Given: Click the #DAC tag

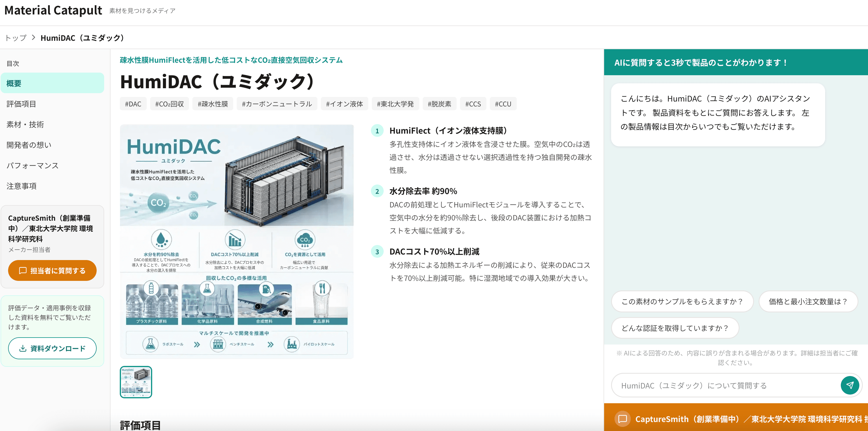Looking at the screenshot, I should (x=133, y=104).
